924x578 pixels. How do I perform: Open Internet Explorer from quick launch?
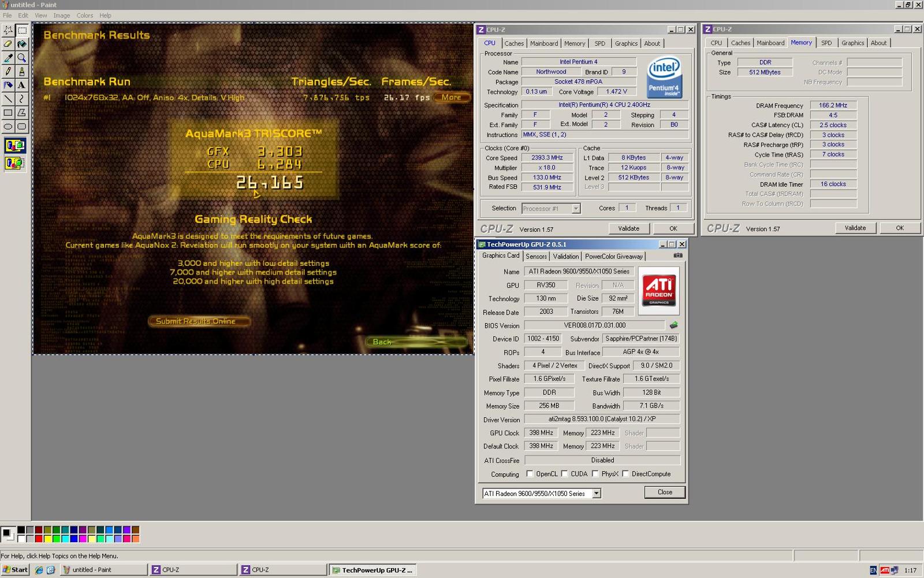click(39, 570)
